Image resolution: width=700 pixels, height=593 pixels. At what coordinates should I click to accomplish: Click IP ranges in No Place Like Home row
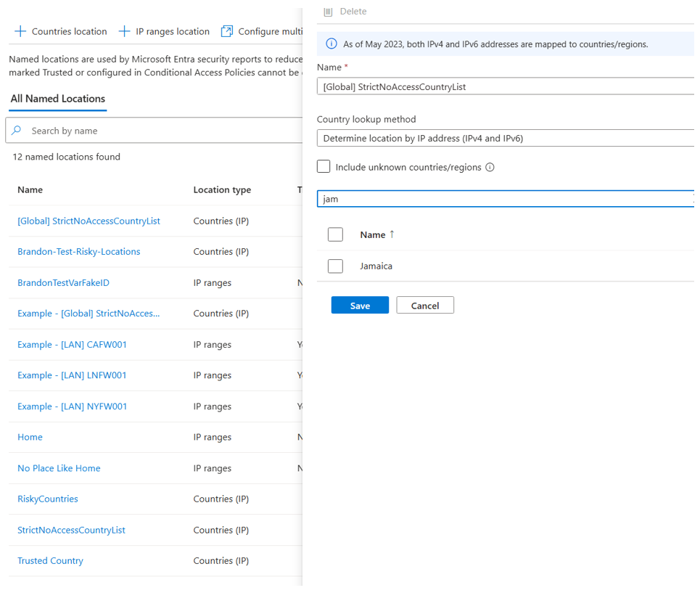pos(212,468)
